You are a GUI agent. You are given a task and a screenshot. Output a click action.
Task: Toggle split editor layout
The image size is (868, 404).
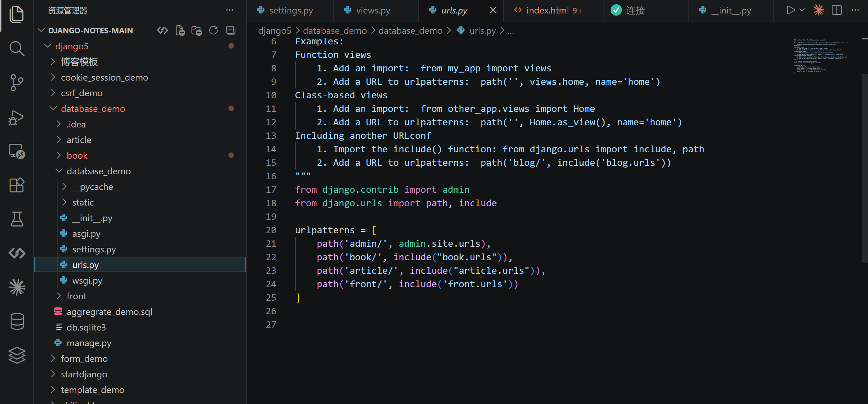[836, 10]
